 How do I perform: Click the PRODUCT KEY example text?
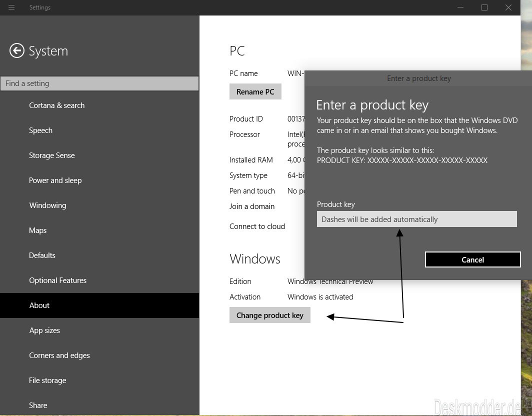(402, 160)
